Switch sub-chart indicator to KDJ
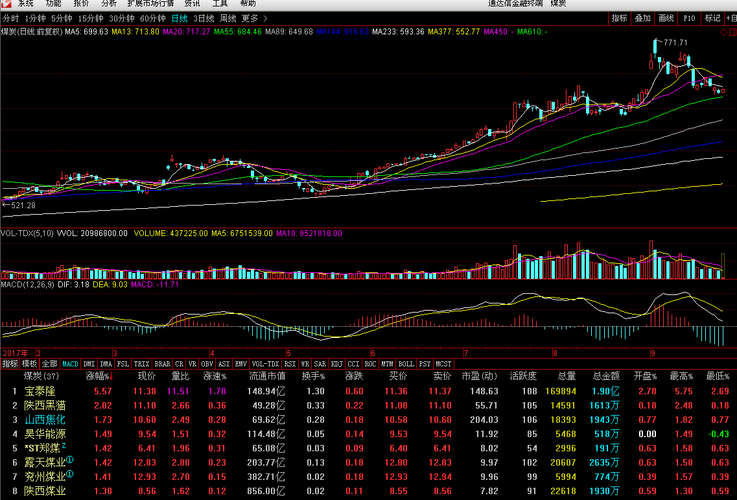This screenshot has height=500, width=737. tap(337, 364)
